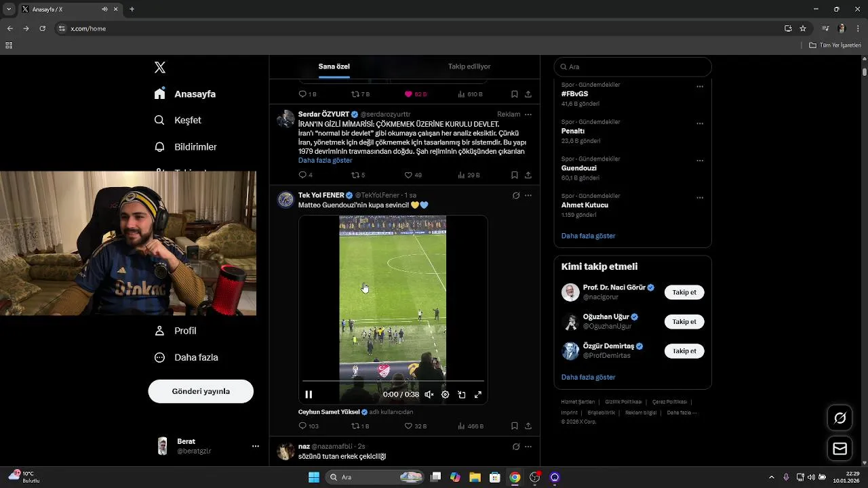Share the Serdar ÖZYURT post

[528, 175]
